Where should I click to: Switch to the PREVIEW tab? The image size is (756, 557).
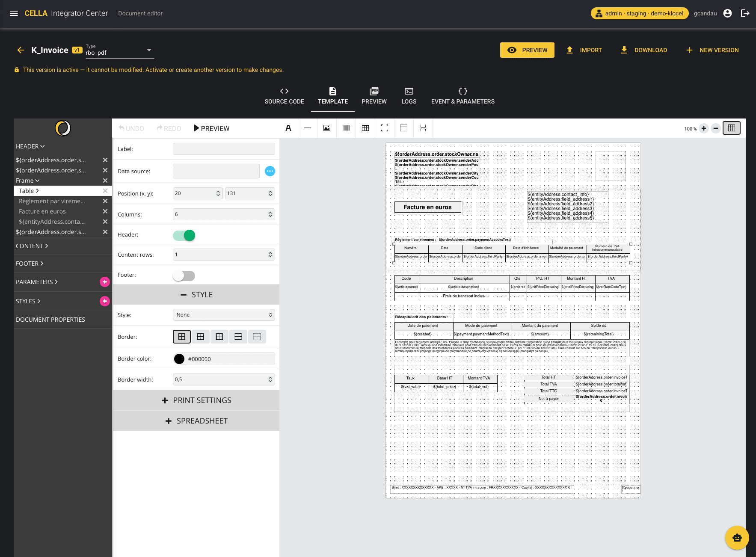click(x=374, y=96)
